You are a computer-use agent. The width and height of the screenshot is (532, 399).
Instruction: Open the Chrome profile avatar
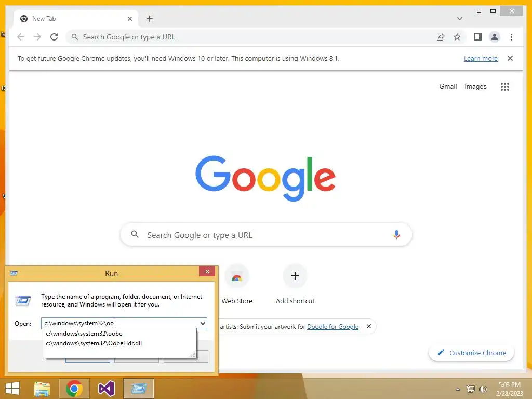(x=495, y=37)
